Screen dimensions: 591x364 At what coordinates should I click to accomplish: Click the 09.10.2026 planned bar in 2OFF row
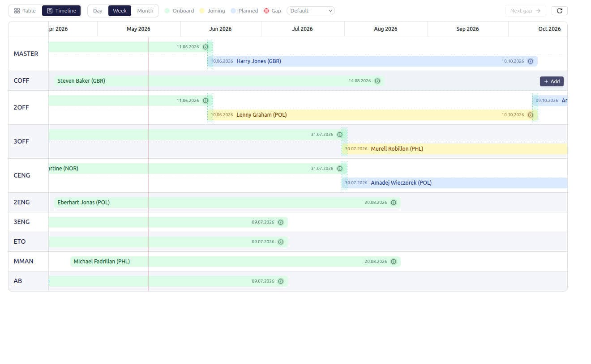[x=550, y=101]
